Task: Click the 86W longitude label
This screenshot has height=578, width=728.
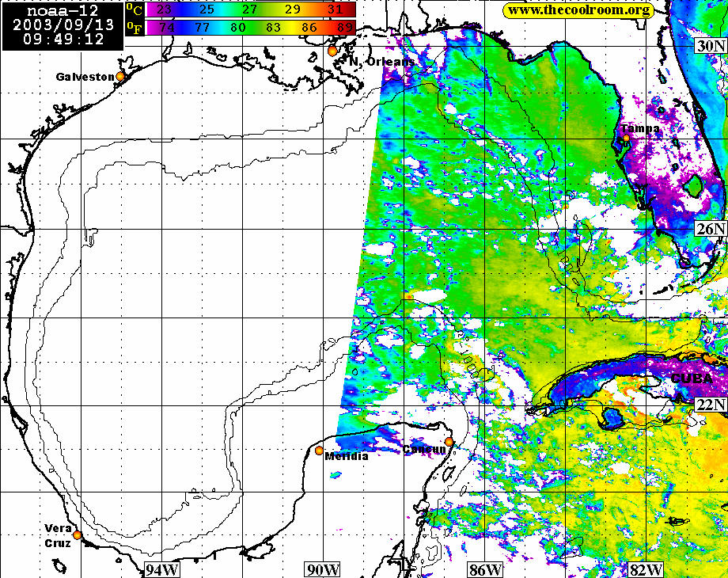Action: click(x=485, y=569)
